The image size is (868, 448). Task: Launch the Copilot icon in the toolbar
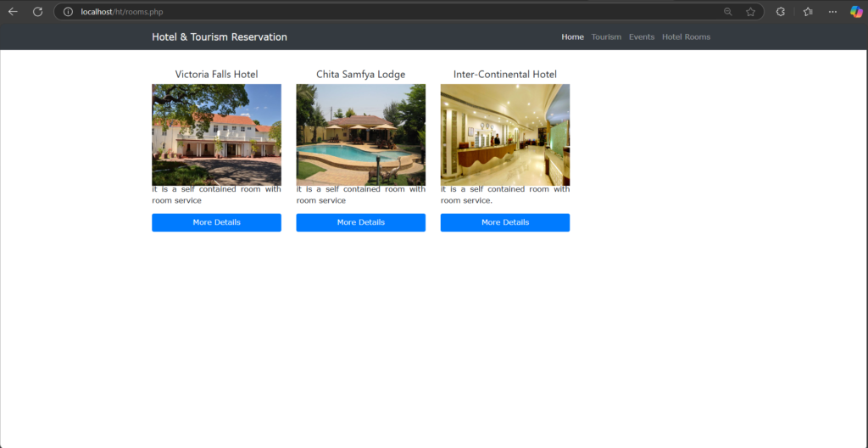(856, 12)
